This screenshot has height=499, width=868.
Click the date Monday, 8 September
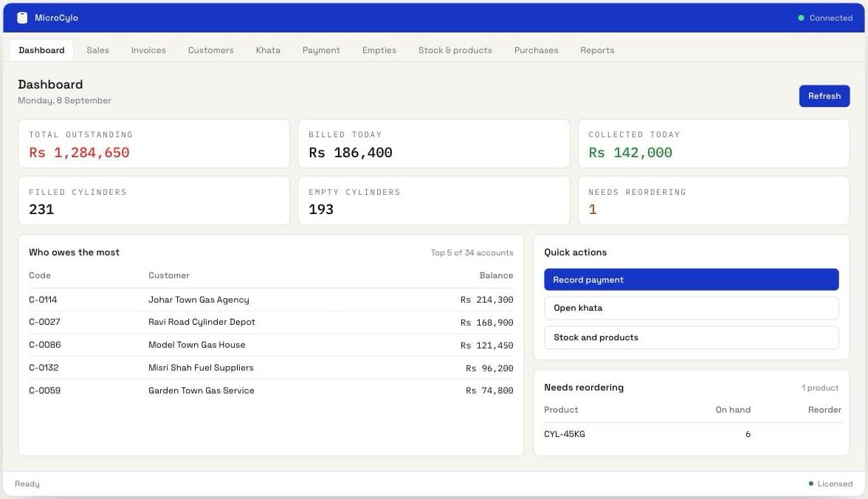(x=65, y=100)
